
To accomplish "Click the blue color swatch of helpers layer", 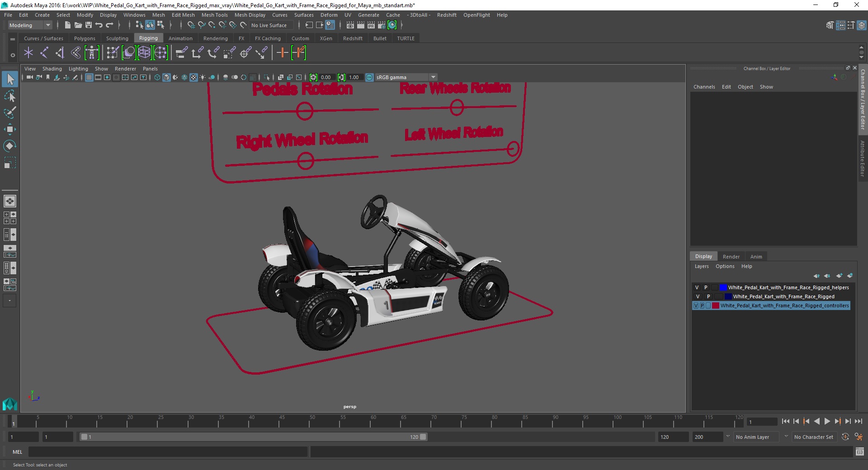I will (x=723, y=287).
